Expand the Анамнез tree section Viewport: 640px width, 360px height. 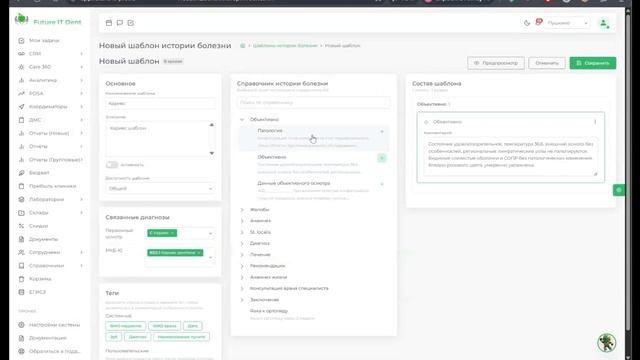tap(242, 221)
